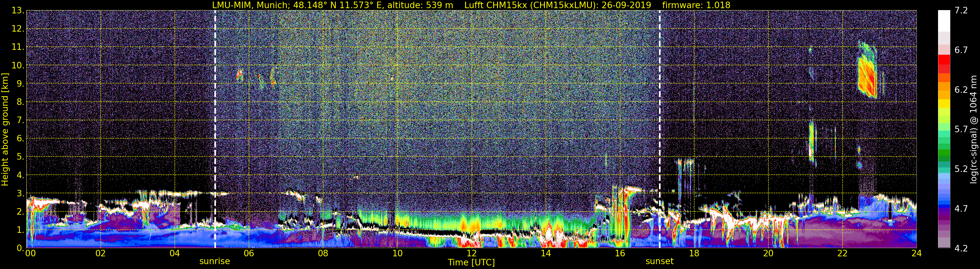Click the white dashed sunrise marker line
Screen dimensions: 980x269
click(x=215, y=129)
